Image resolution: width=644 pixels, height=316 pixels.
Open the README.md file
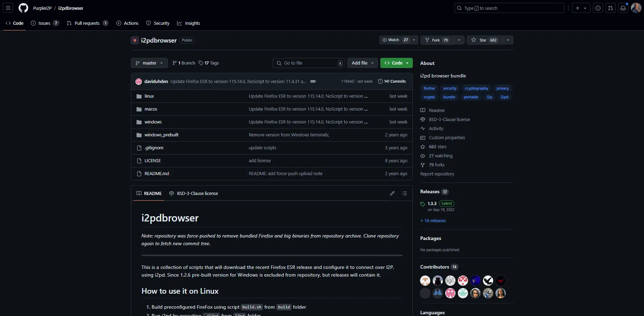157,173
